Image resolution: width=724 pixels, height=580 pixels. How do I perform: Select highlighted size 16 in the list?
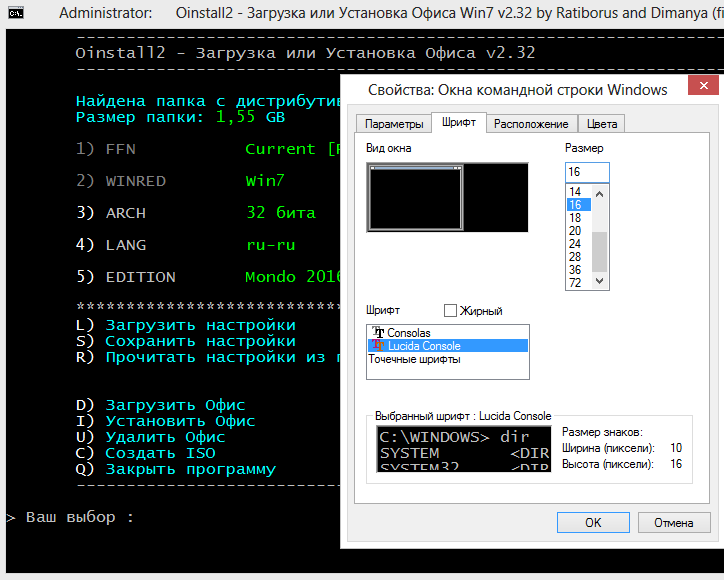pos(578,205)
